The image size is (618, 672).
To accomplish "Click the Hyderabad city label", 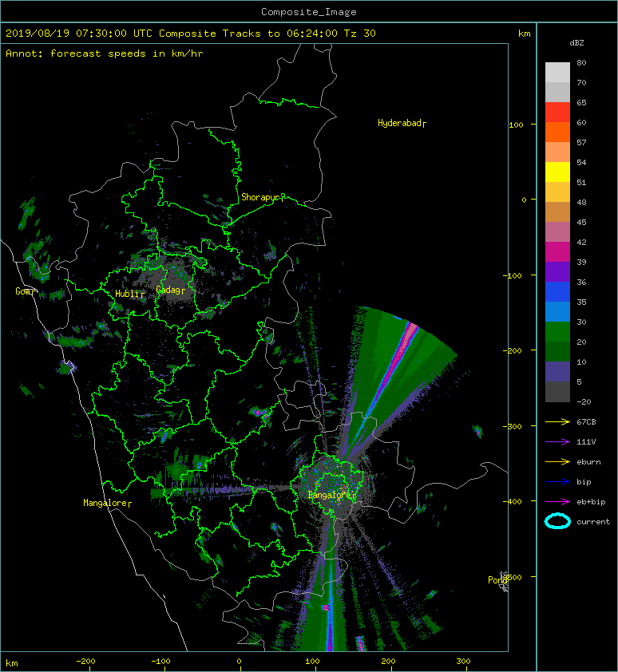I will coord(402,124).
